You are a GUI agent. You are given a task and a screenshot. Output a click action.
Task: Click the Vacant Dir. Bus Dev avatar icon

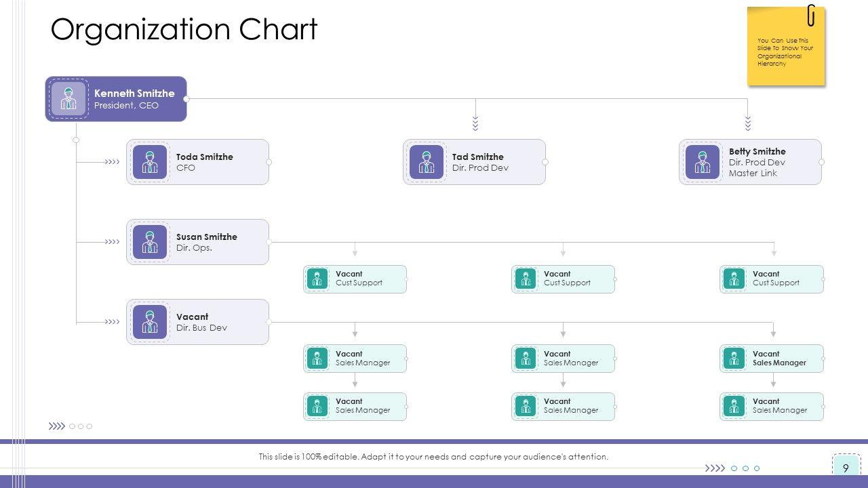tap(150, 322)
